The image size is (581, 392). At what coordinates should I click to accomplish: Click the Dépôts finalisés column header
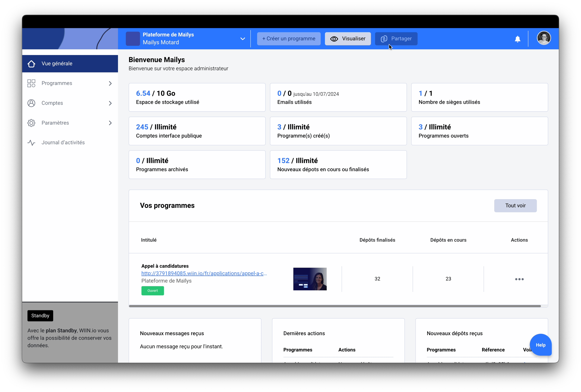click(x=377, y=240)
